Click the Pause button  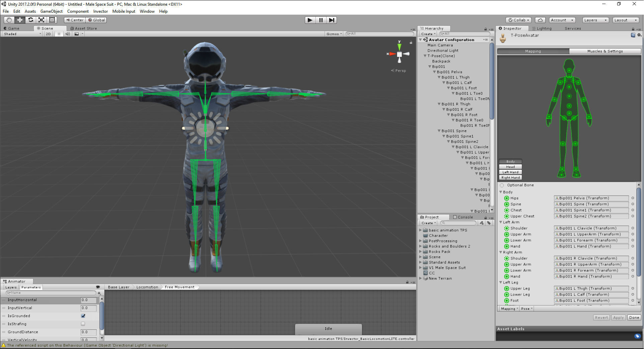[321, 20]
